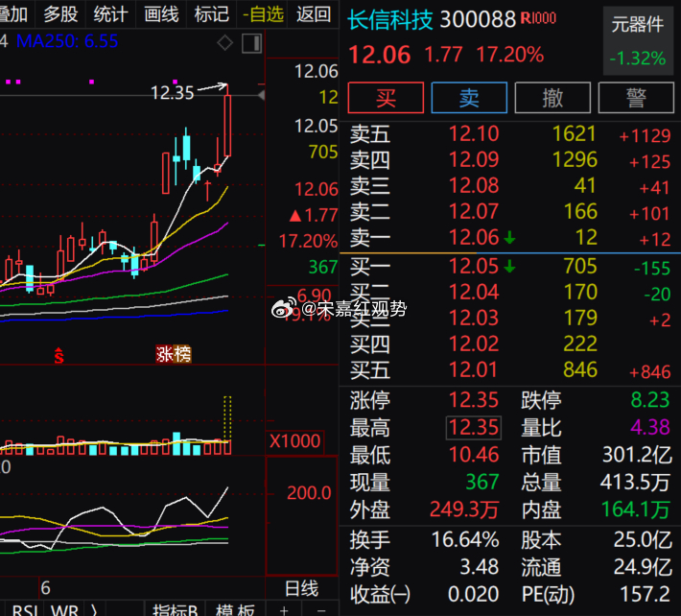Click the 内盘 value 164.1万
The image size is (681, 616).
[635, 509]
